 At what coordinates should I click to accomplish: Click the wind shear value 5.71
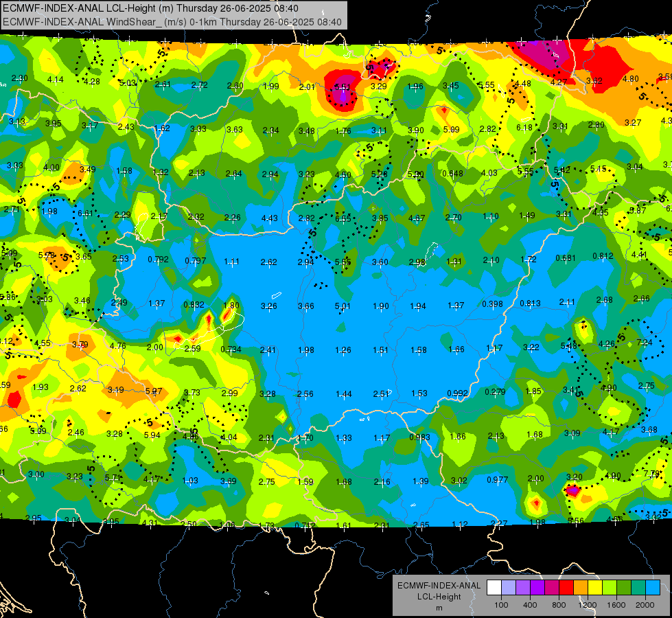(x=113, y=477)
